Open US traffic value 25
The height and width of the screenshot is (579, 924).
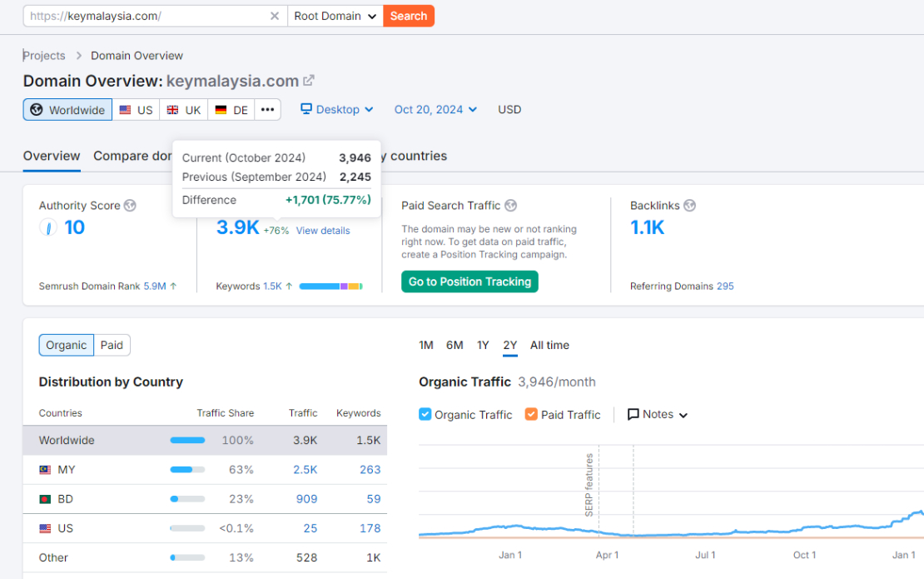[310, 529]
